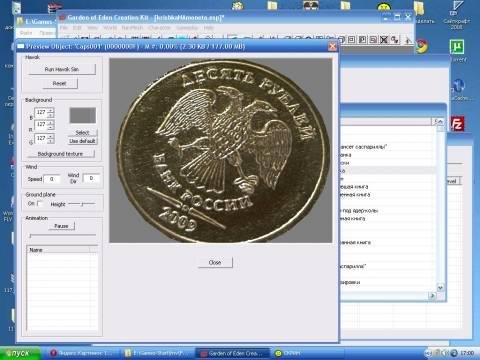Screen dimensions: 480x360
Task: Open the Character menu in Creation Kit
Action: (159, 28)
